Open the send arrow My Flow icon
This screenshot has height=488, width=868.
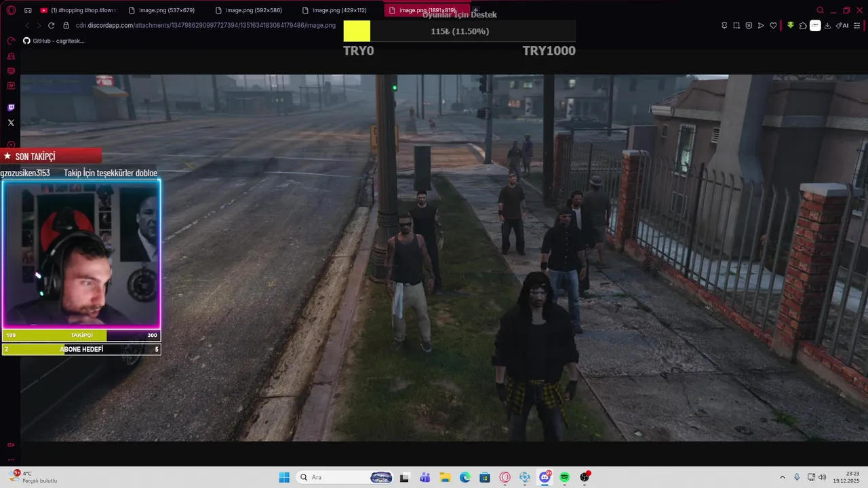coord(761,26)
